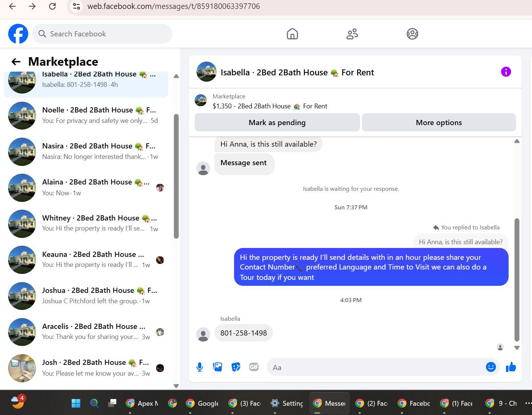Click chat scrollbar up arrow

coord(517,141)
